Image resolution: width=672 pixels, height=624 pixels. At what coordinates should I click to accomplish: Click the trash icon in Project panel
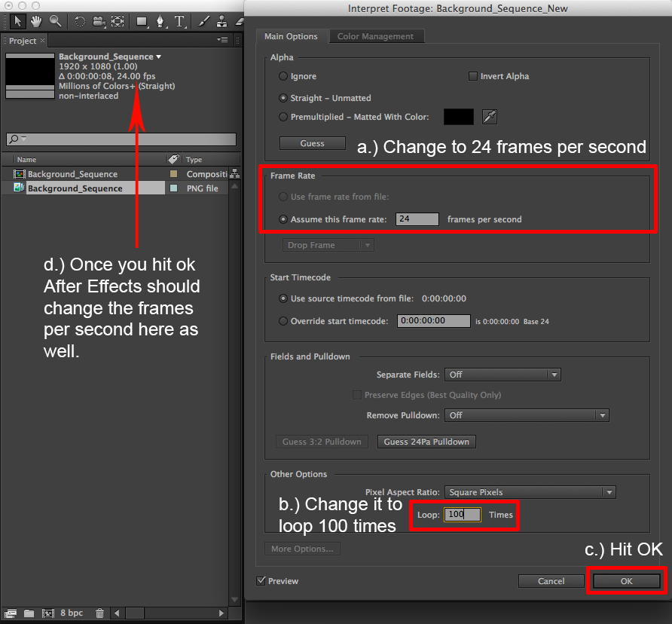click(x=99, y=613)
